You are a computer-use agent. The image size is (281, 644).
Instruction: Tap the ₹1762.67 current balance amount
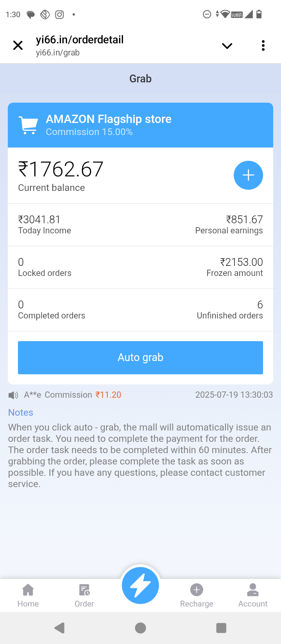pos(61,169)
